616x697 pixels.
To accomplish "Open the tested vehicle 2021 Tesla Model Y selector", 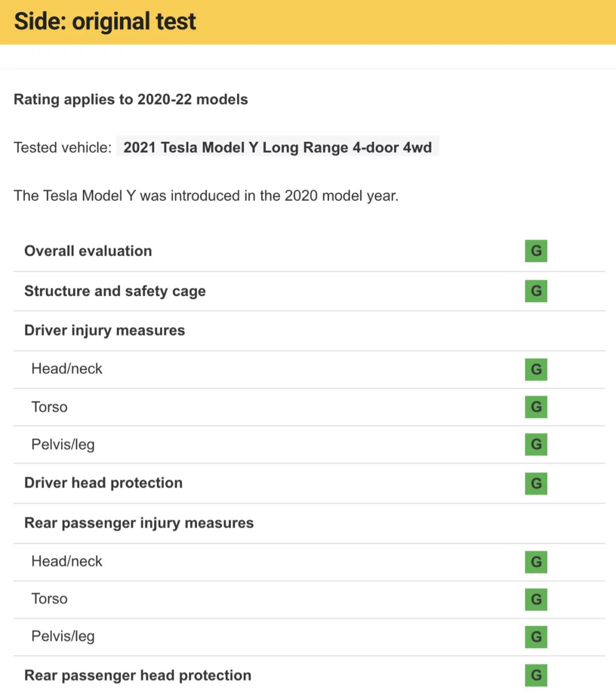I will [x=278, y=147].
